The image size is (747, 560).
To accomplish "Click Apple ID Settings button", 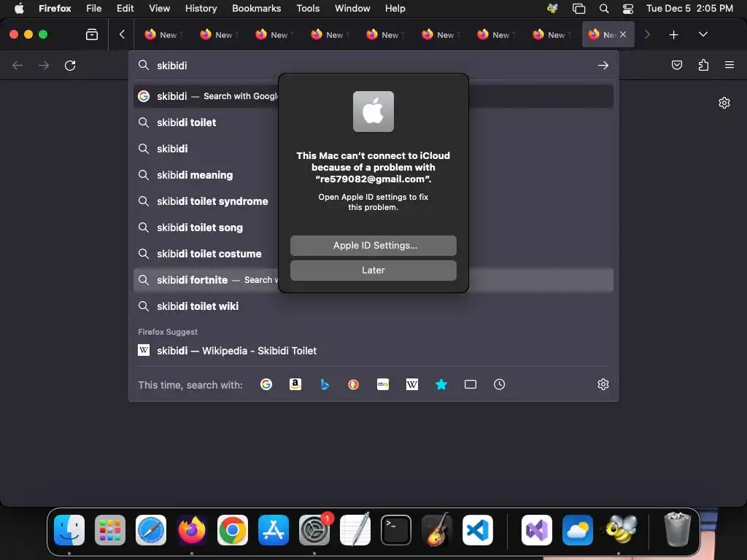I will coord(373,245).
